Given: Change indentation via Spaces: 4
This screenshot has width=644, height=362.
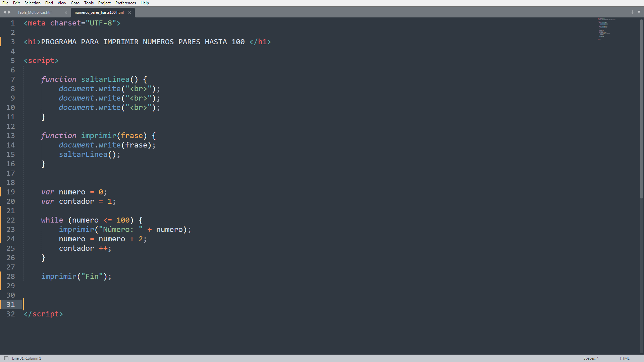Looking at the screenshot, I should pyautogui.click(x=591, y=358).
